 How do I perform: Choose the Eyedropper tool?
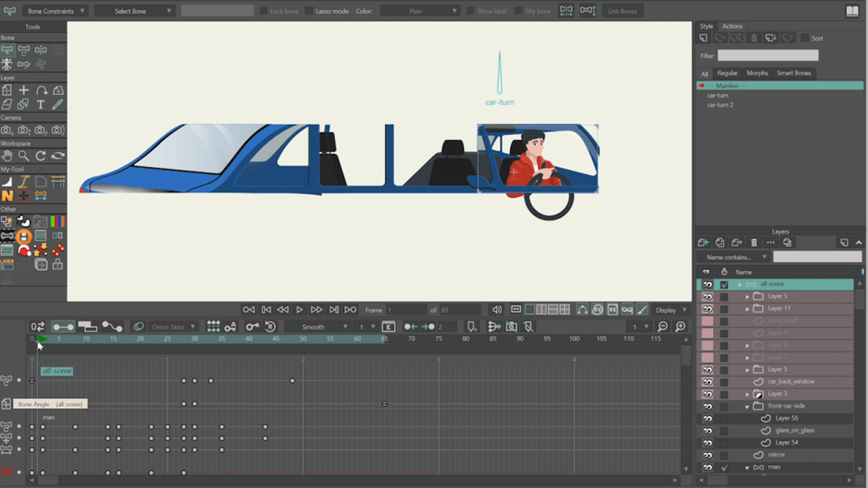57,105
